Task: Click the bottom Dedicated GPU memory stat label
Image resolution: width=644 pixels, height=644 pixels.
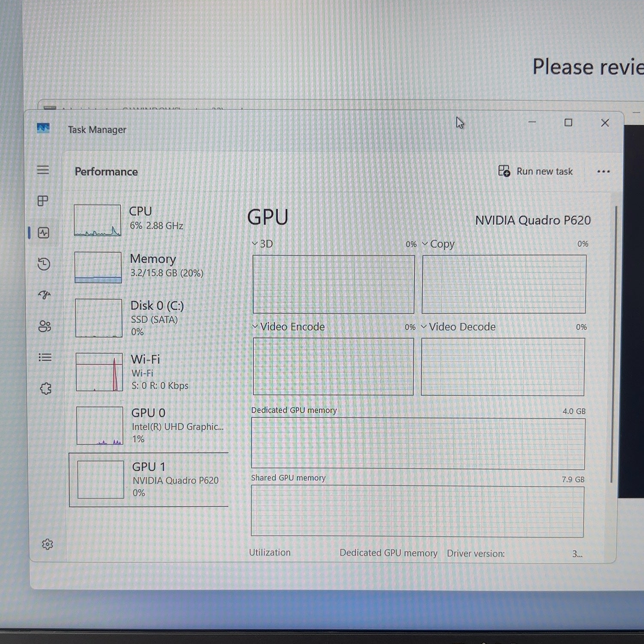Action: pyautogui.click(x=389, y=553)
